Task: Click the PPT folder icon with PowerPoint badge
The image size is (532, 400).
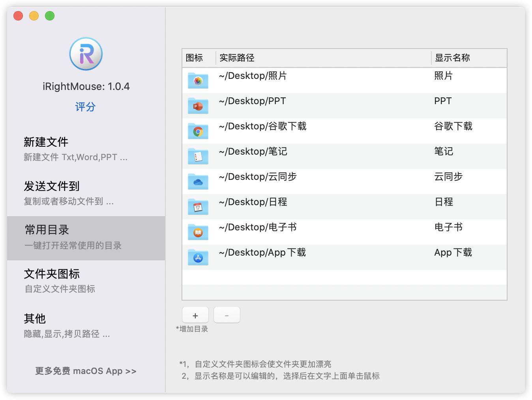Action: pyautogui.click(x=198, y=106)
